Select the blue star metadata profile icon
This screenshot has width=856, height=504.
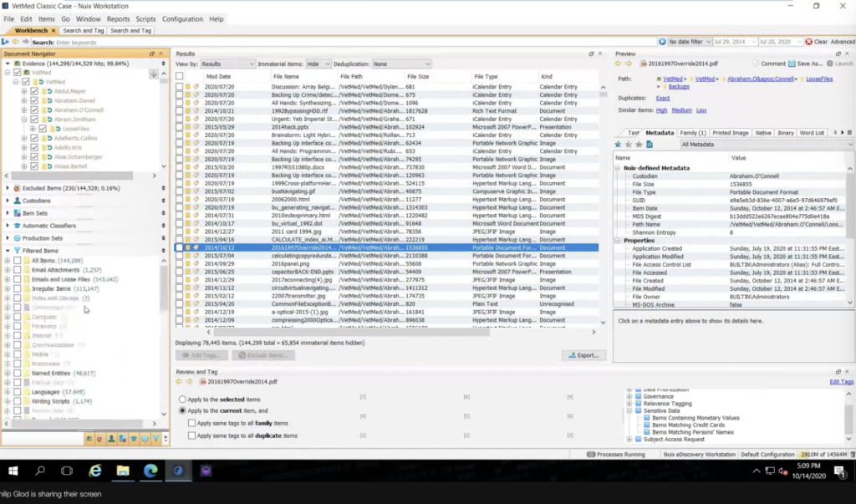(618, 145)
